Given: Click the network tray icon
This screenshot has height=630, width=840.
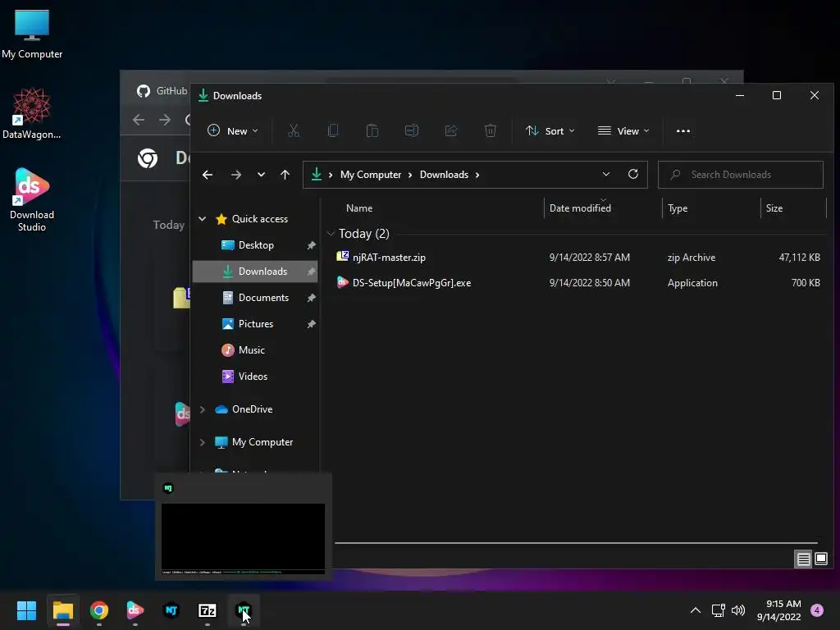Looking at the screenshot, I should click(718, 610).
